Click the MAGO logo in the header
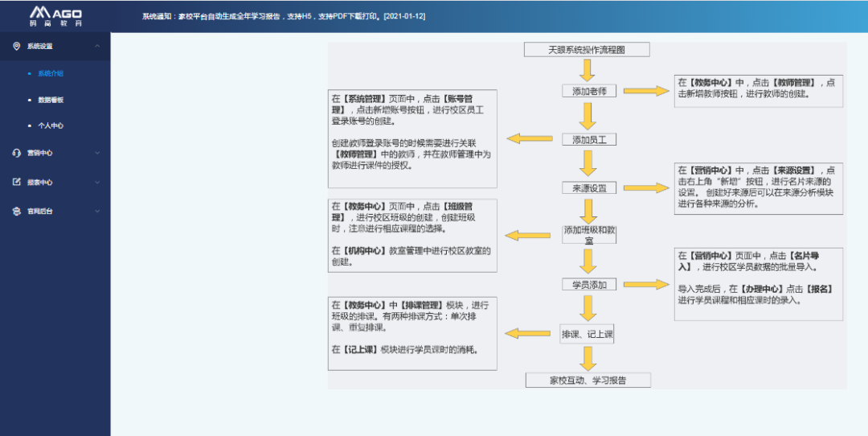The height and width of the screenshot is (436, 868). [x=55, y=16]
